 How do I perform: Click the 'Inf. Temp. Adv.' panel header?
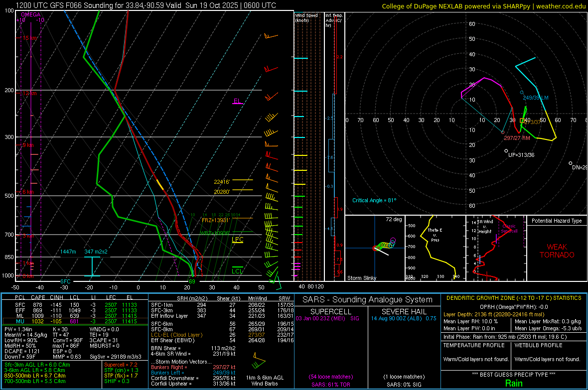(x=334, y=20)
